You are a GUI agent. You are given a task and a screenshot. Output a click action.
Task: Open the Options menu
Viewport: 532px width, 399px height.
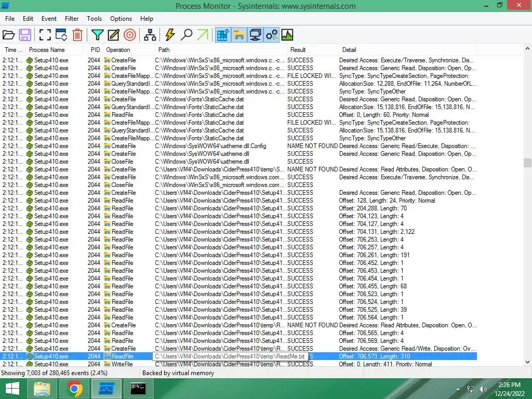point(121,19)
